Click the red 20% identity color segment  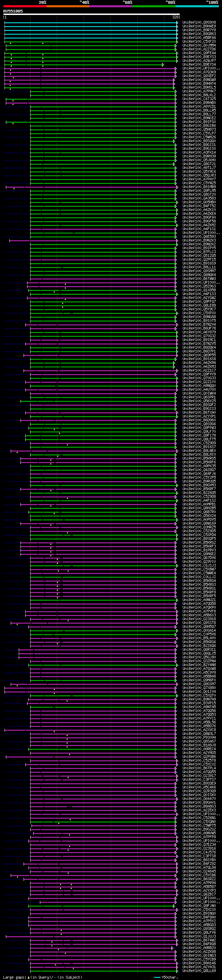(25, 6)
